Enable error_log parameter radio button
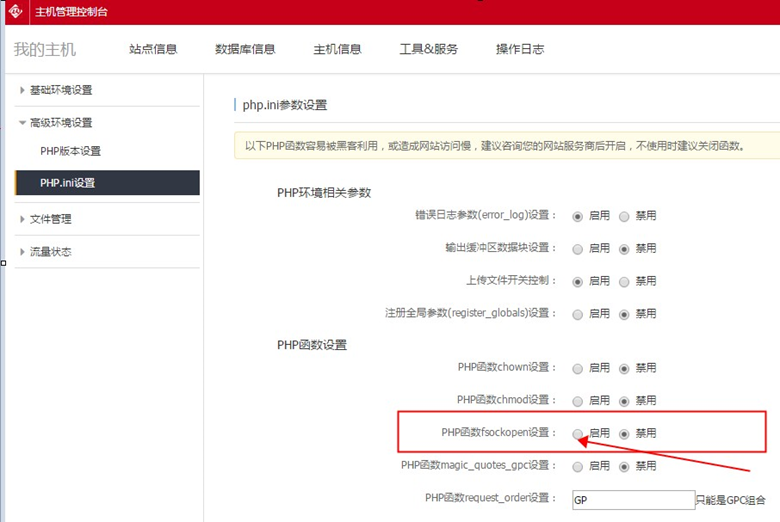 578,215
